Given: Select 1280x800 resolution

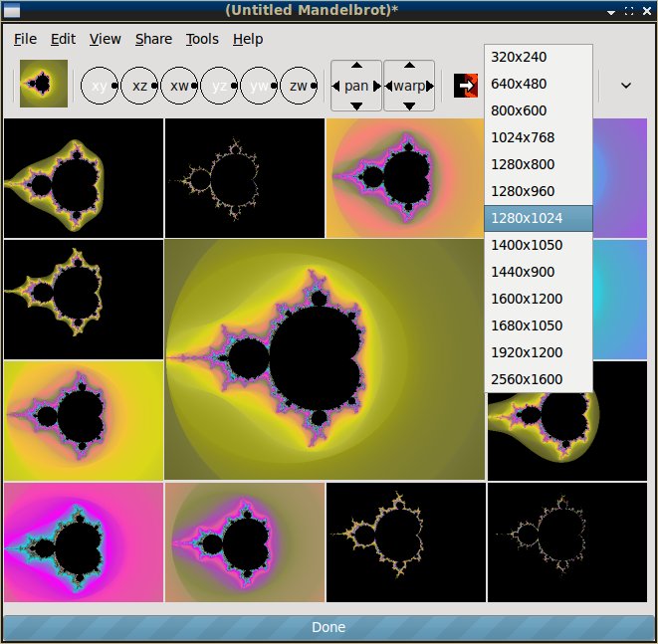Looking at the screenshot, I should (x=539, y=164).
